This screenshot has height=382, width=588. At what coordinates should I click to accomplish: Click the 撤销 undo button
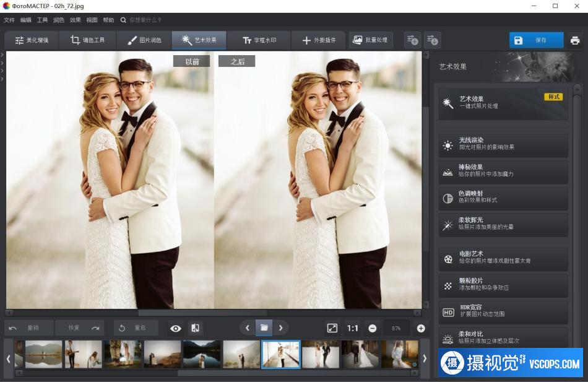pyautogui.click(x=29, y=328)
